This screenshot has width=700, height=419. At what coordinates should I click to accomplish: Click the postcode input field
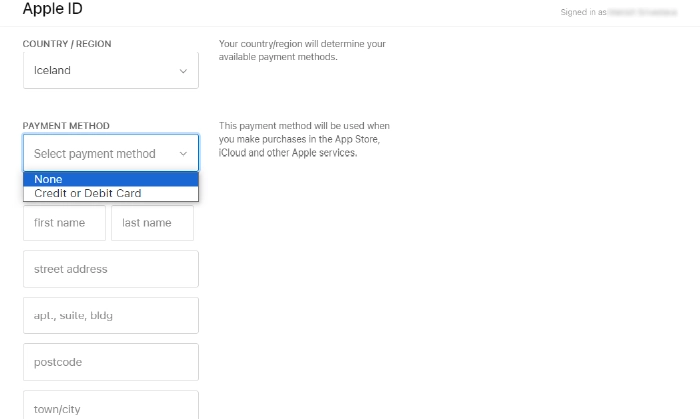(x=111, y=362)
